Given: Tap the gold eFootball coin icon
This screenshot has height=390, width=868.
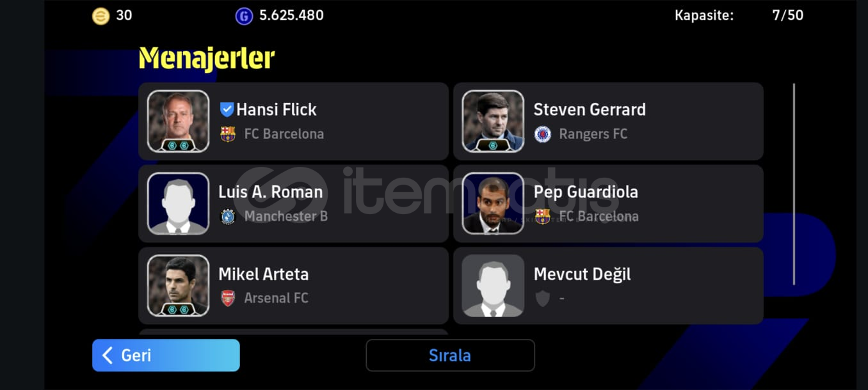Looking at the screenshot, I should click(x=100, y=16).
